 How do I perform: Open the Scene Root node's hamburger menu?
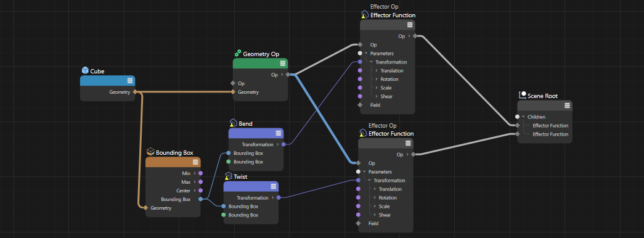pyautogui.click(x=567, y=105)
